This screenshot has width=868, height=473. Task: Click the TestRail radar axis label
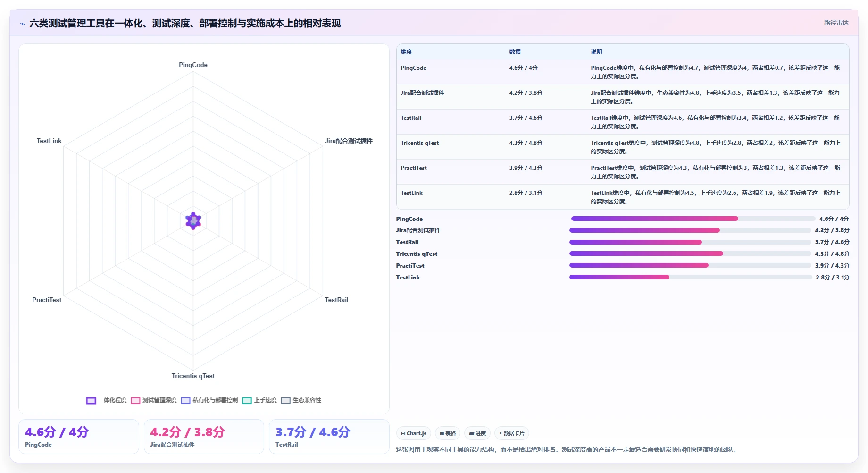[336, 300]
